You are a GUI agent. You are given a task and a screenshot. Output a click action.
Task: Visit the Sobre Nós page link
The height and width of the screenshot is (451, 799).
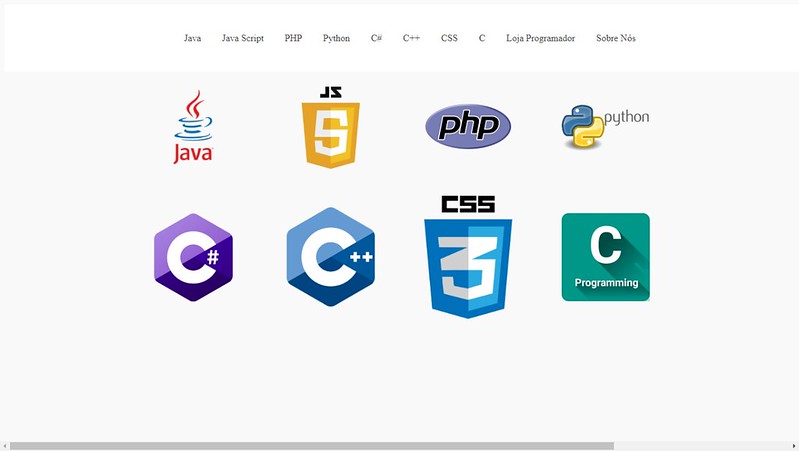pyautogui.click(x=615, y=38)
